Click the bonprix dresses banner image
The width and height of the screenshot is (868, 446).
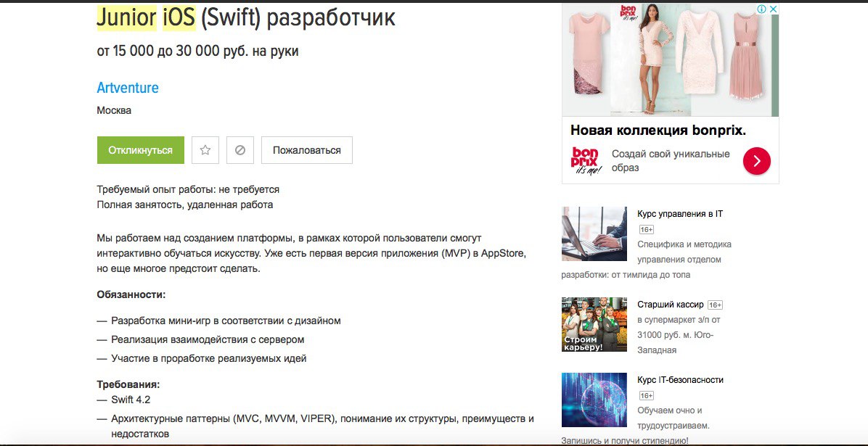pos(671,59)
